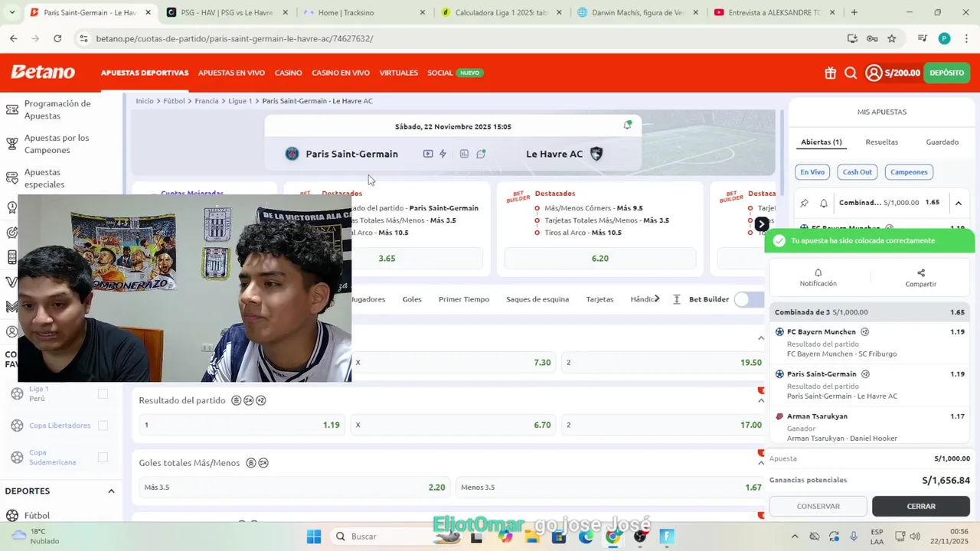Open the match chat icon with green dot
980x551 pixels.
point(481,154)
